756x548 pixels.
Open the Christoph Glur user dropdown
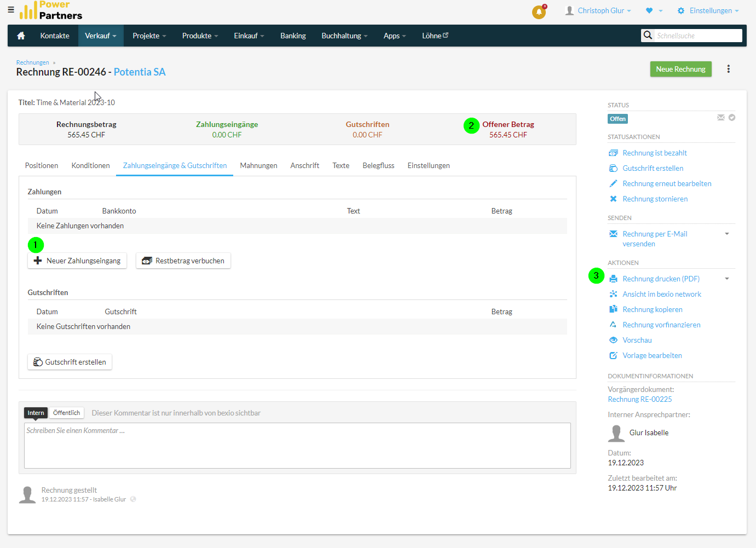tap(604, 10)
